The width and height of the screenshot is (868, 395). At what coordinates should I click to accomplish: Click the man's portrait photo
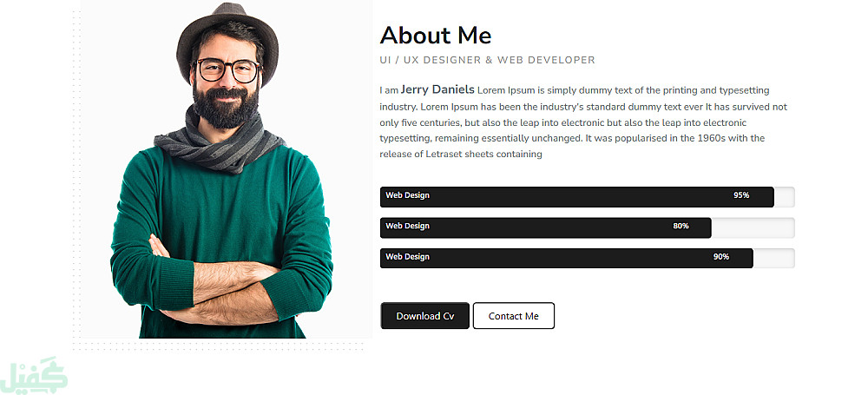pyautogui.click(x=227, y=169)
